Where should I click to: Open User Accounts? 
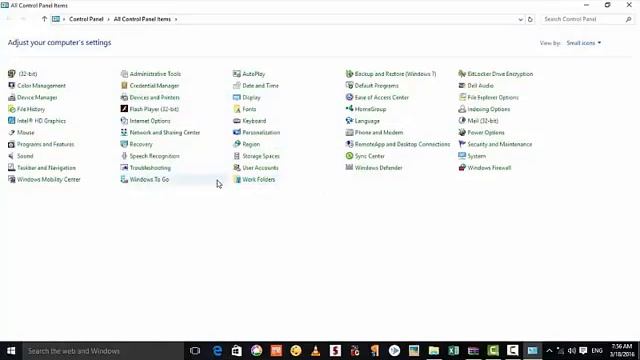pos(260,168)
